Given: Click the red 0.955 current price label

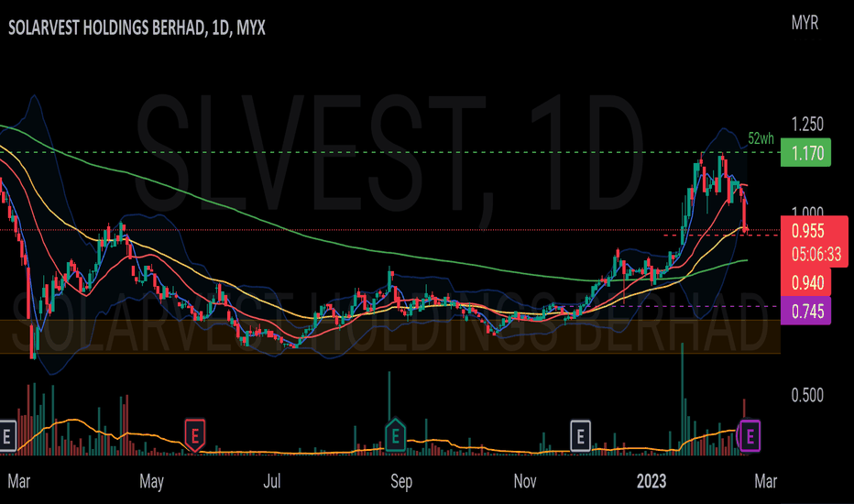Looking at the screenshot, I should [x=807, y=231].
